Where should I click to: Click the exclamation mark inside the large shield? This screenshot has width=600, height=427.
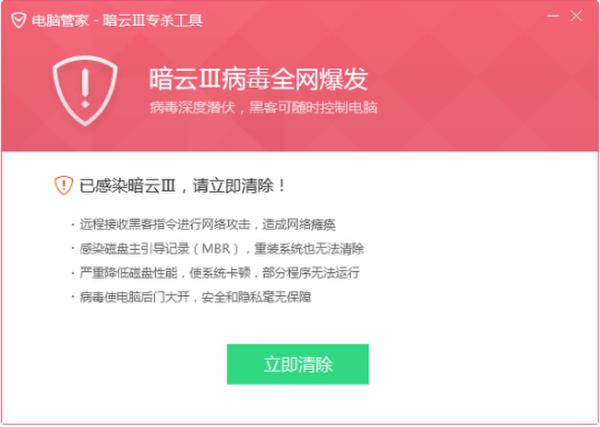click(85, 88)
